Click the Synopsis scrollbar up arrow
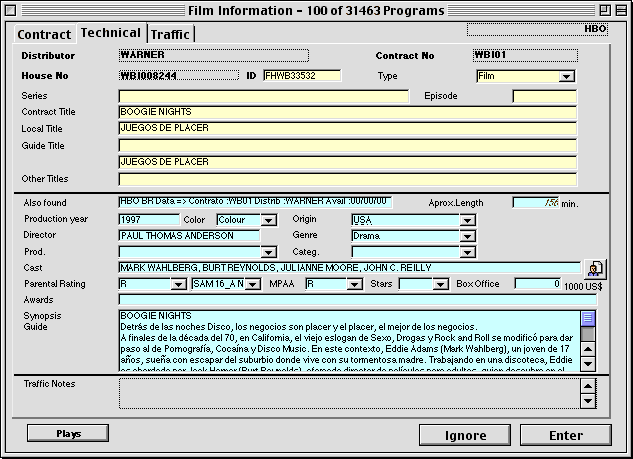This screenshot has height=459, width=633. 588,349
